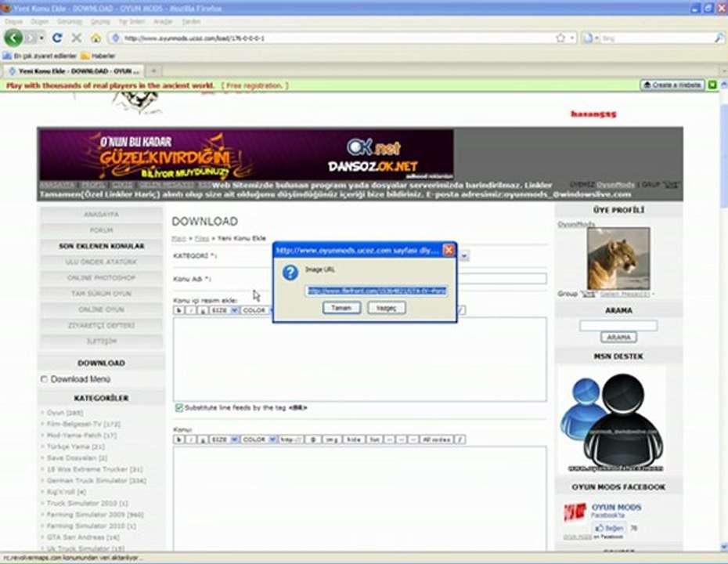Open the address bar history dropdown arrow
This screenshot has height=564, width=728.
point(572,38)
